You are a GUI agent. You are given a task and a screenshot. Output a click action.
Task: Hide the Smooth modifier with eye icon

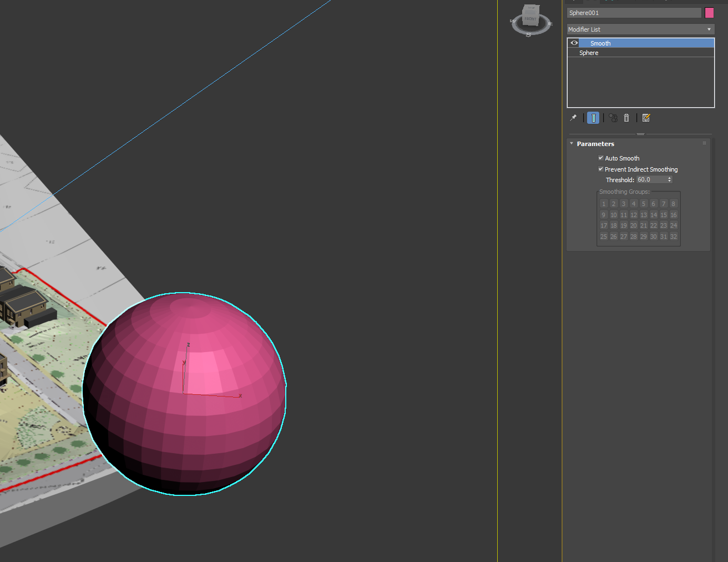click(x=574, y=43)
